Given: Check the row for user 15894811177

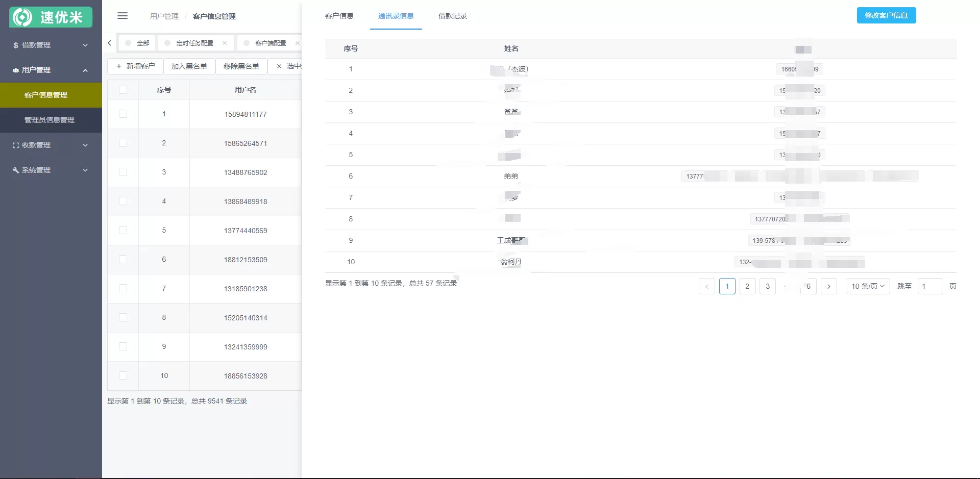Looking at the screenshot, I should click(x=123, y=114).
